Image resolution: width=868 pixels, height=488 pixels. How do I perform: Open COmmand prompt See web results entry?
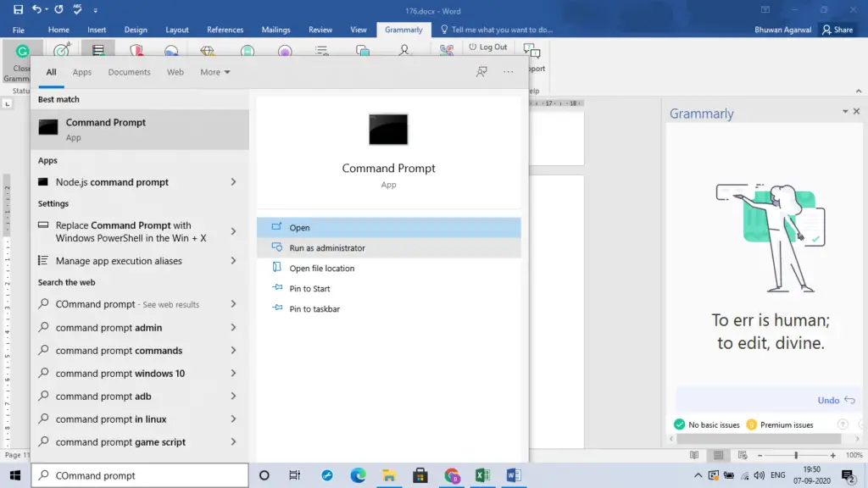point(129,304)
